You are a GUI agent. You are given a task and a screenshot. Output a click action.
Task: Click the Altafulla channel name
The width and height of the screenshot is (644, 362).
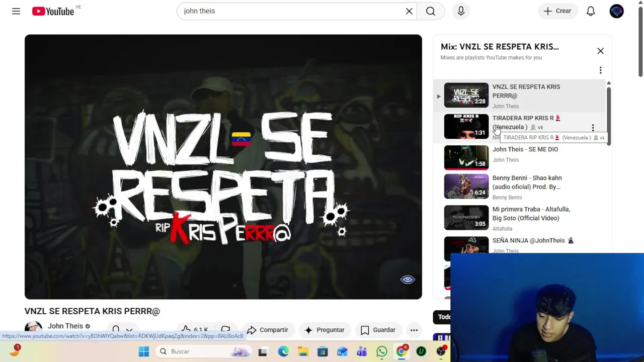[502, 229]
